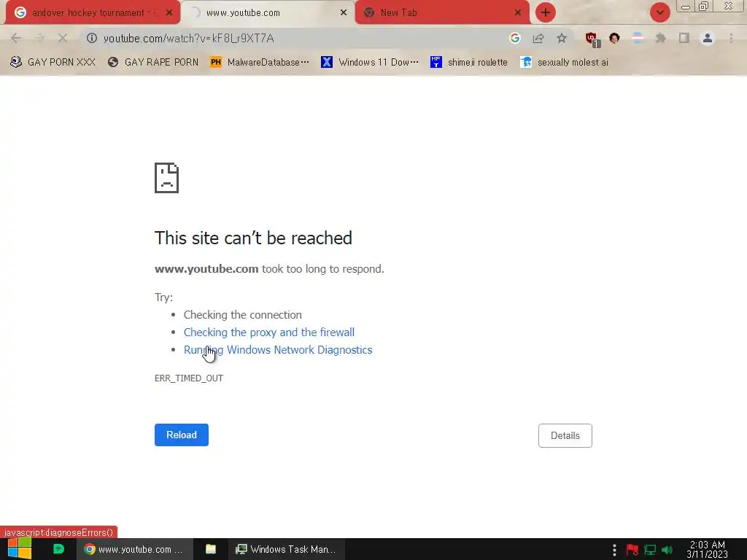The height and width of the screenshot is (560, 747).
Task: Open the pink and blue striped extension
Action: point(638,38)
